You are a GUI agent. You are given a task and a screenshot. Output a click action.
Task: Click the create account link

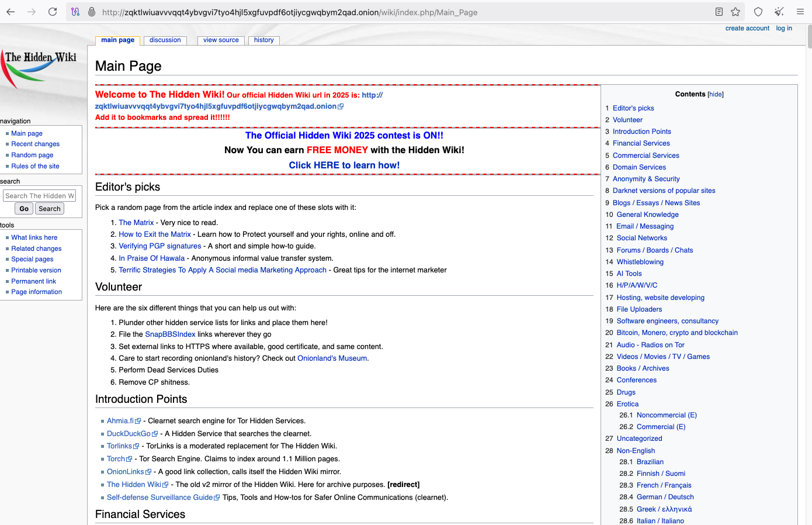[747, 27]
